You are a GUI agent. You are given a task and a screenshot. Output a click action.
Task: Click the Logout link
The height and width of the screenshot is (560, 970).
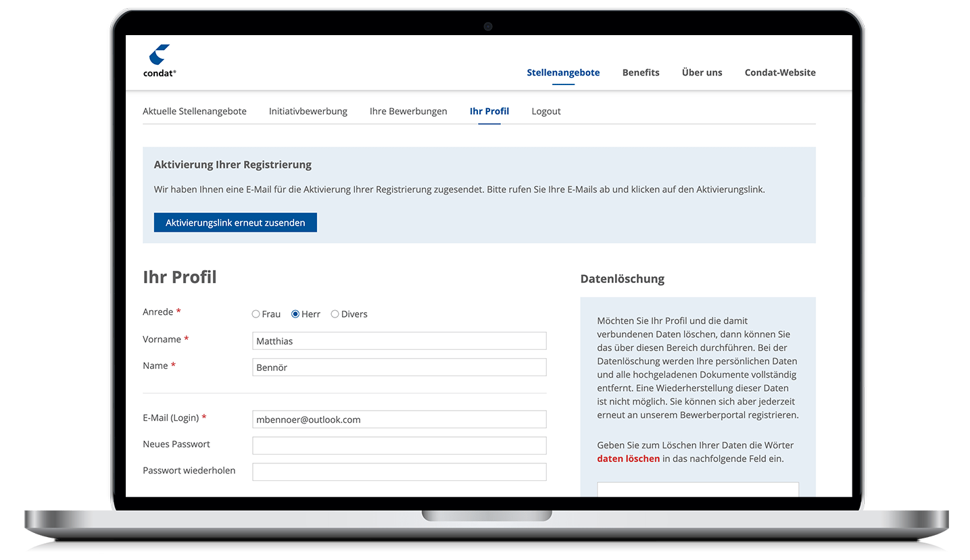(x=546, y=111)
